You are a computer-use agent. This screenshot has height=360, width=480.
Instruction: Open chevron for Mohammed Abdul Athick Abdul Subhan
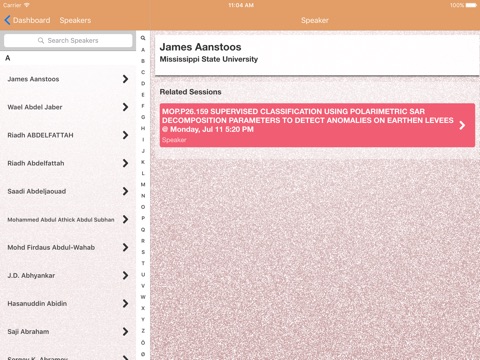(125, 219)
